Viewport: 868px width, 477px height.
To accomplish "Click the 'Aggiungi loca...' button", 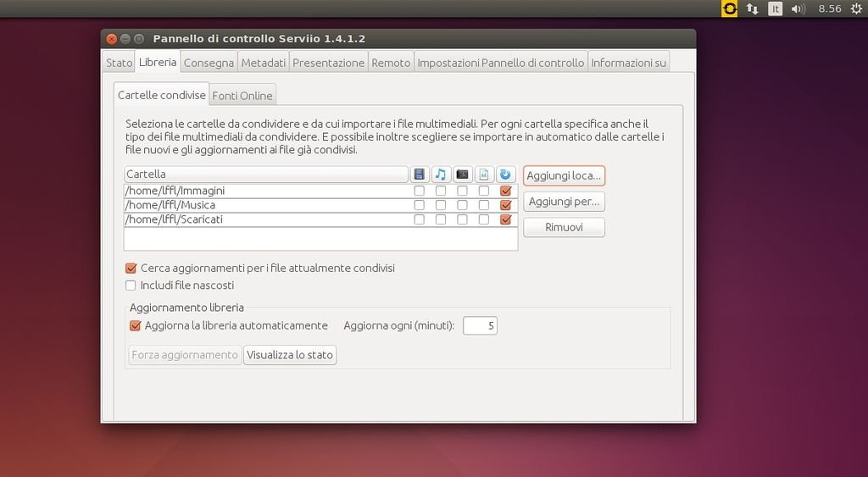I will [x=564, y=175].
